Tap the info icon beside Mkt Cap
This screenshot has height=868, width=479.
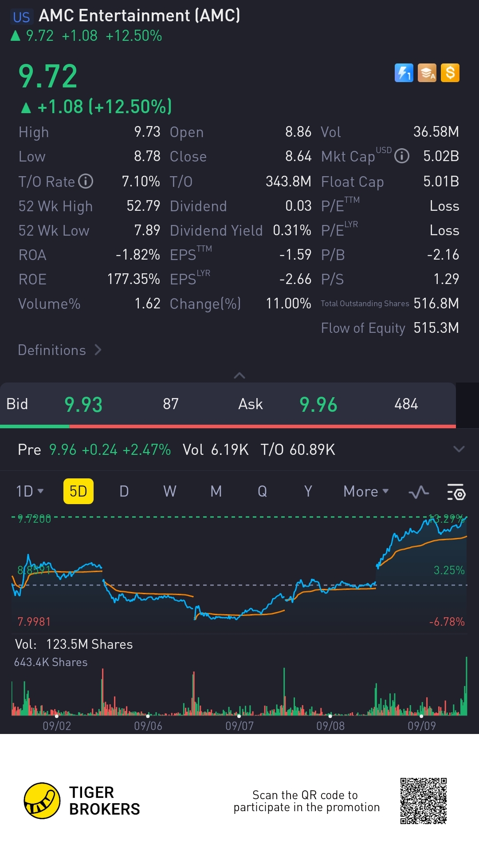click(x=402, y=156)
